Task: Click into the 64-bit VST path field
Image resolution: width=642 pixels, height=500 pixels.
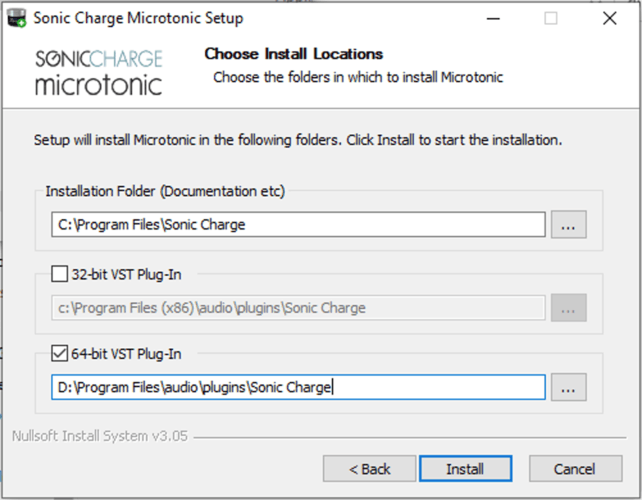Action: (x=298, y=387)
